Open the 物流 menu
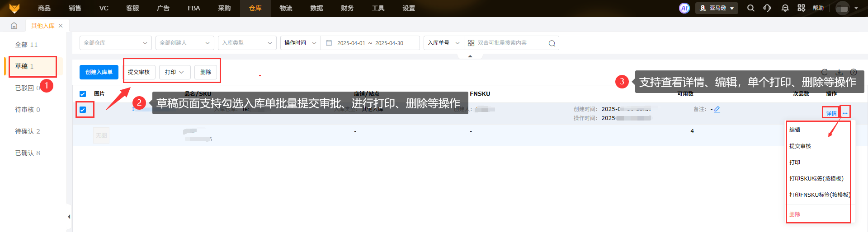This screenshot has width=868, height=232. (x=286, y=8)
